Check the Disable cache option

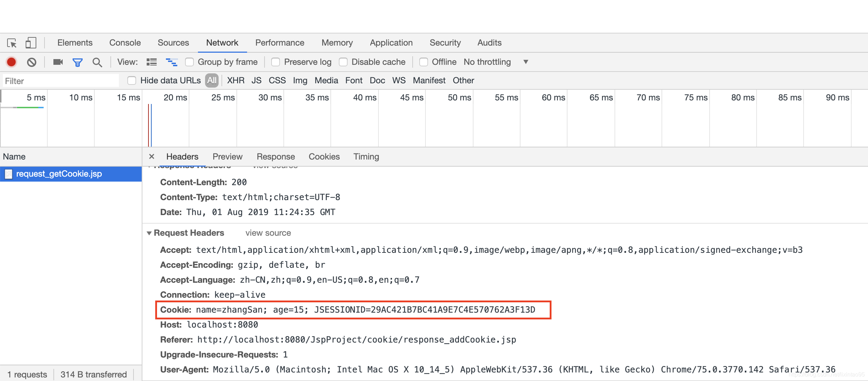(x=343, y=62)
